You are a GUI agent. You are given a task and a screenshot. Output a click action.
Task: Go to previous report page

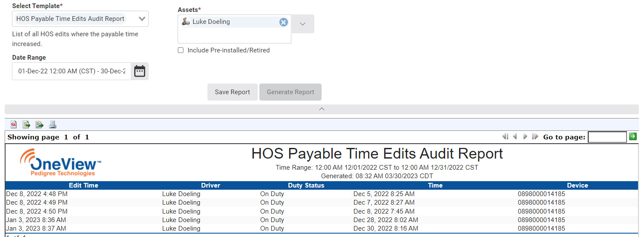pyautogui.click(x=515, y=137)
